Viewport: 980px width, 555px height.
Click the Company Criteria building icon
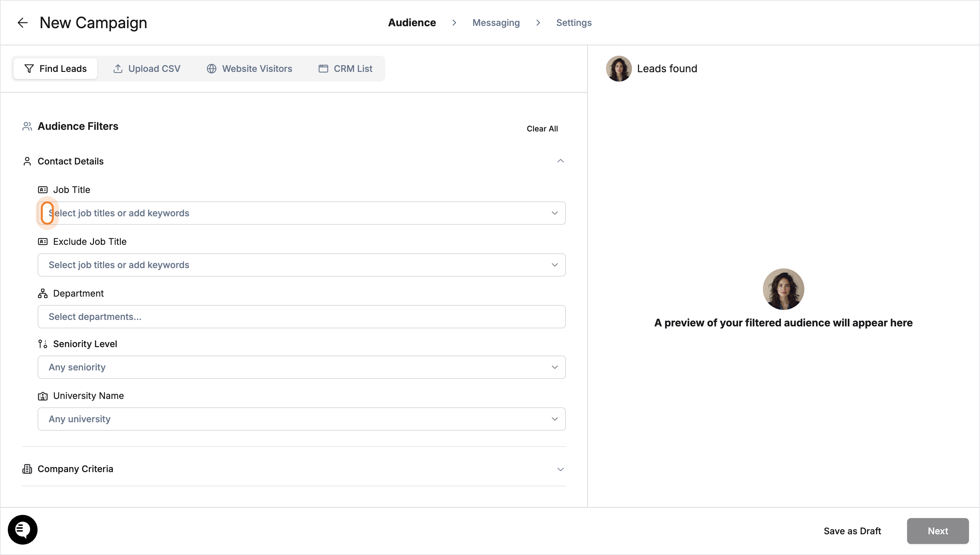point(27,469)
